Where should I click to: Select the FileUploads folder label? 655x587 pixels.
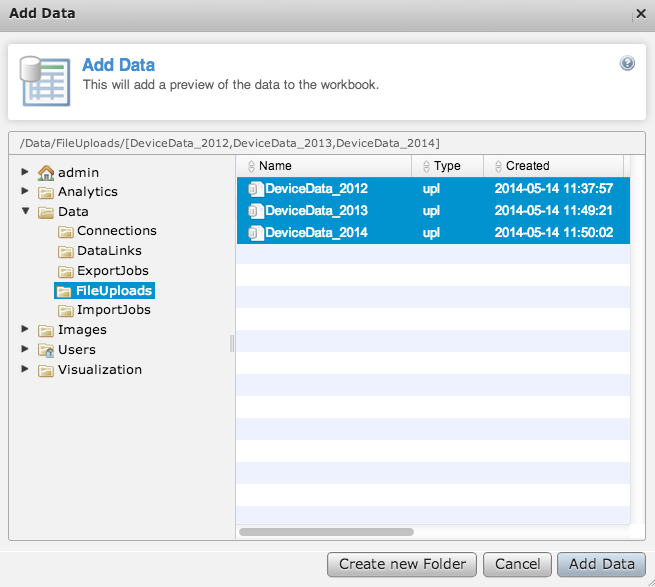(114, 291)
